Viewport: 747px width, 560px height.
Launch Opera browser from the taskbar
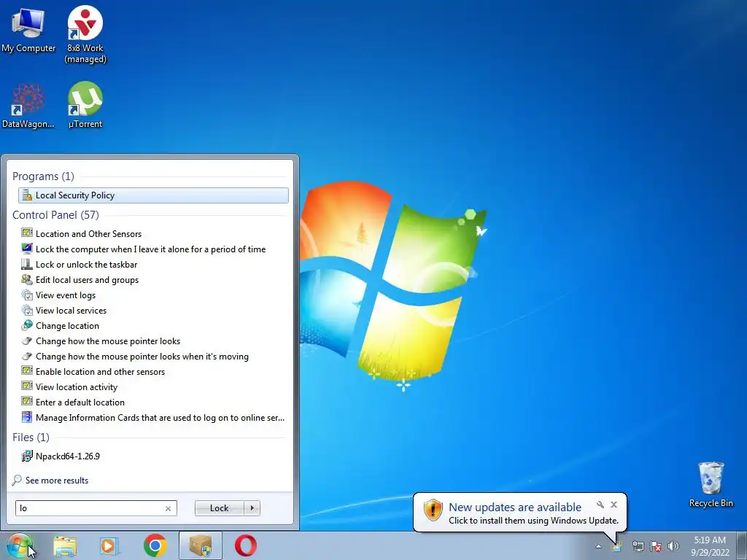pyautogui.click(x=246, y=545)
